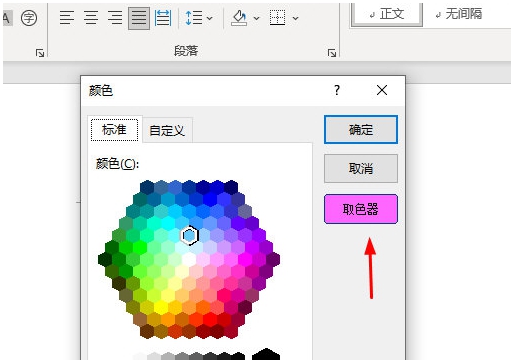Viewport: 511px width, 360px height.
Task: Pick the vivid magenta hexagon
Action: click(245, 259)
